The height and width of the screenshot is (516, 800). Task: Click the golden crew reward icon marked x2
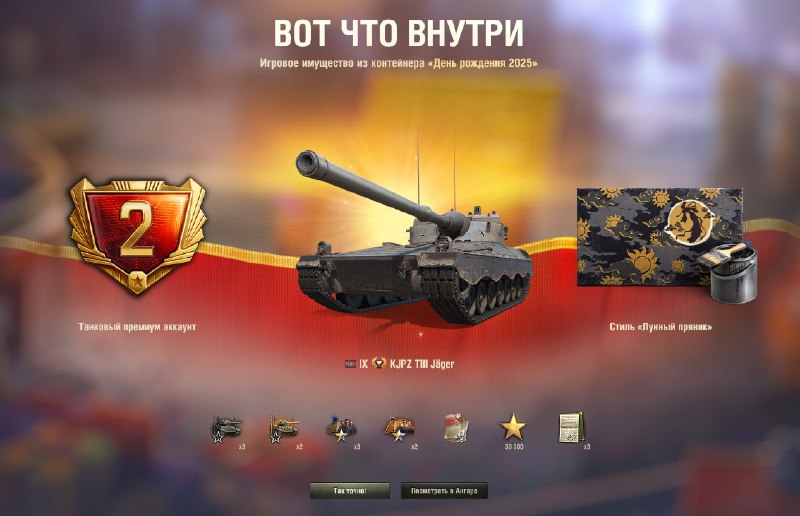[x=399, y=429]
